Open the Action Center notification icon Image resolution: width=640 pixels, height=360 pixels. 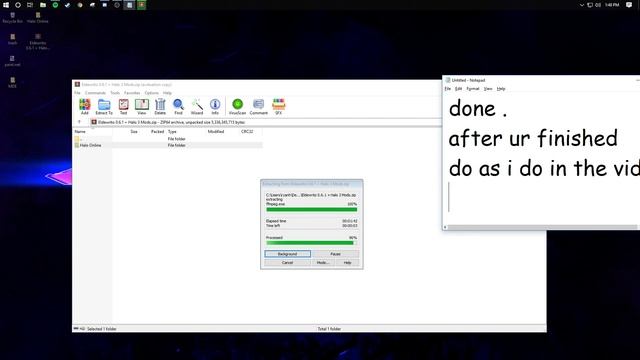tap(629, 5)
